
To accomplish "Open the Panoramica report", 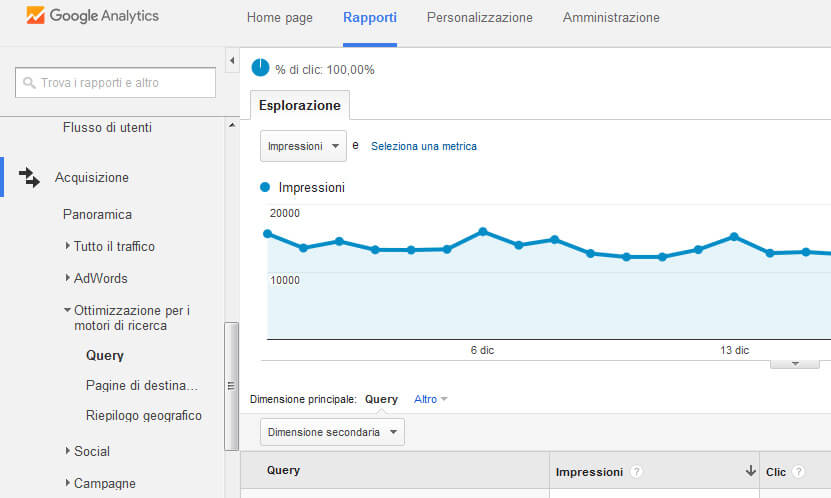I will [x=98, y=214].
